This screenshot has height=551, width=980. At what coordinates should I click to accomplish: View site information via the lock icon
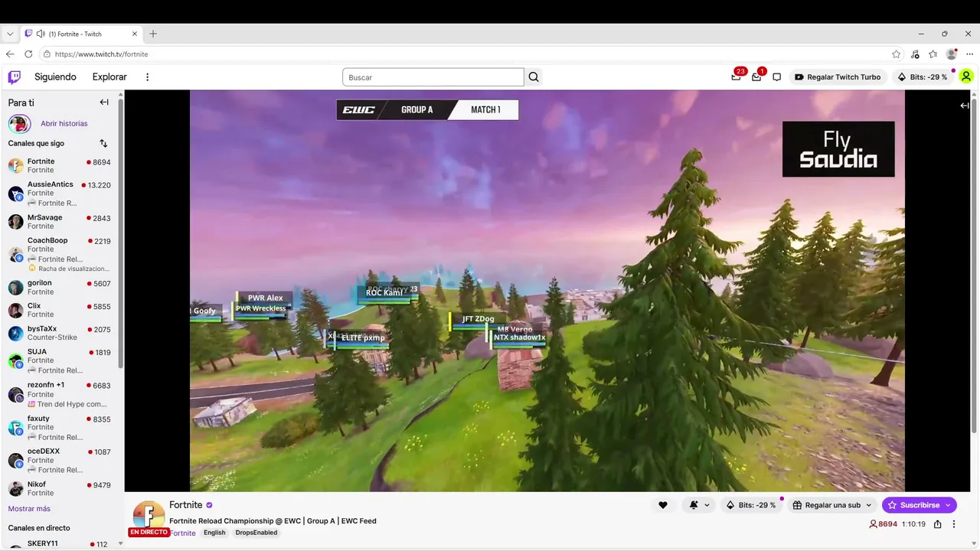(47, 54)
